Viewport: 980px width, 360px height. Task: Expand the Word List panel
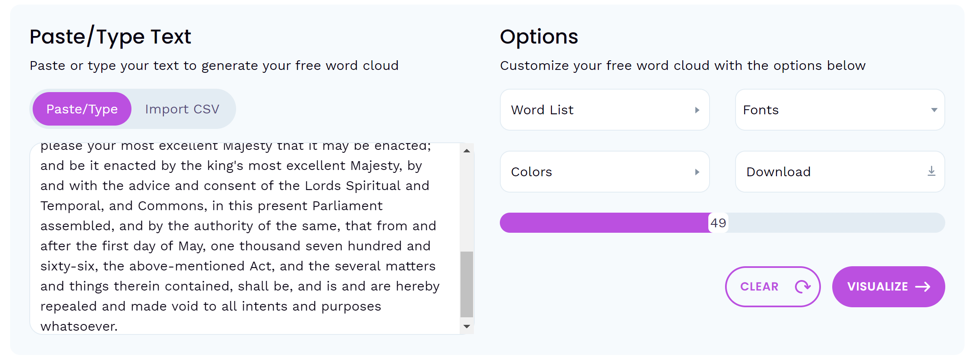tap(604, 110)
